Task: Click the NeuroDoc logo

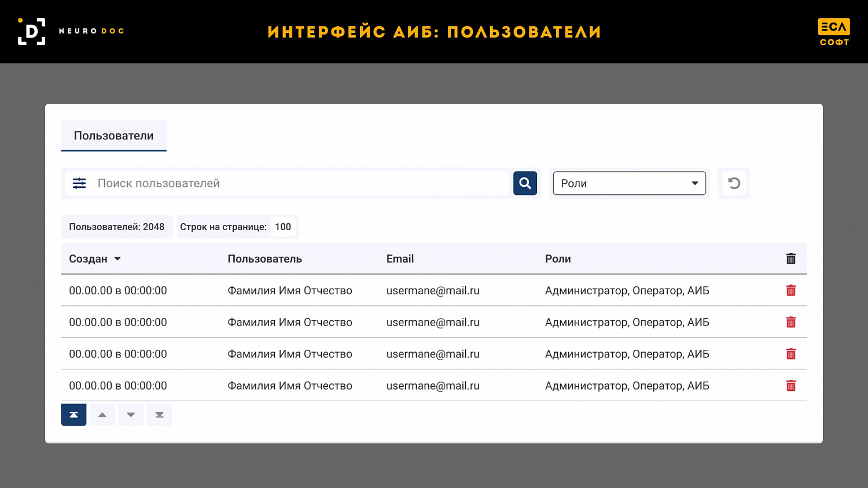Action: [71, 31]
